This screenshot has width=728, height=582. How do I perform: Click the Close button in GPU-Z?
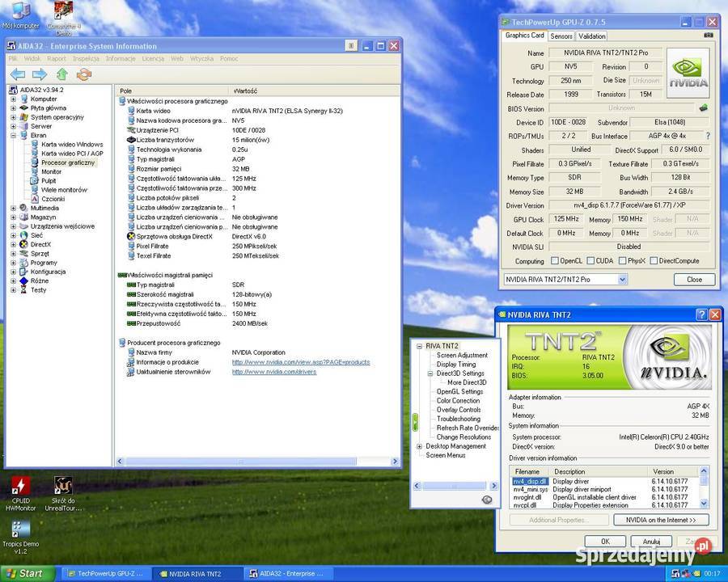[694, 280]
